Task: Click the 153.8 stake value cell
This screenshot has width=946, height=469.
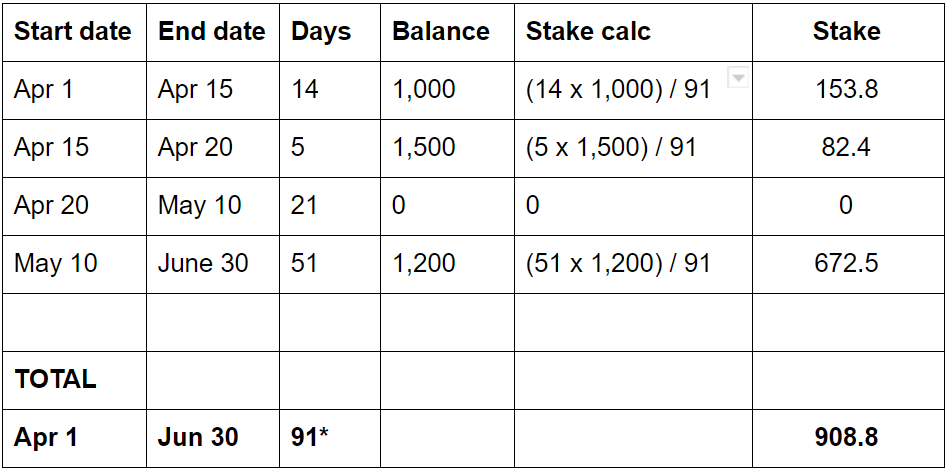Action: tap(846, 89)
